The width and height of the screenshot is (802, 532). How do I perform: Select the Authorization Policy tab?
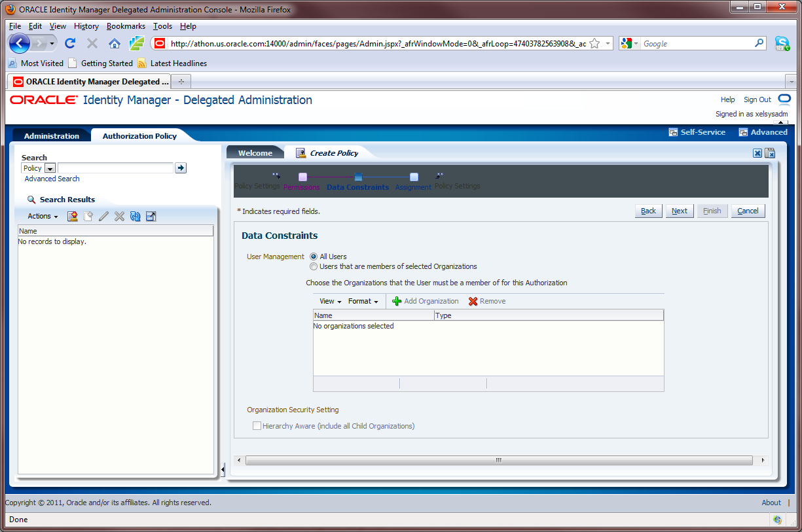(x=139, y=136)
